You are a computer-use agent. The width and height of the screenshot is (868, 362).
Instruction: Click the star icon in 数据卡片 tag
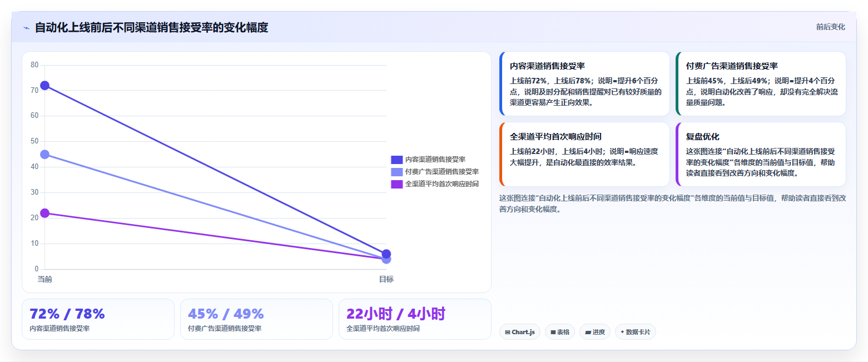tap(622, 332)
